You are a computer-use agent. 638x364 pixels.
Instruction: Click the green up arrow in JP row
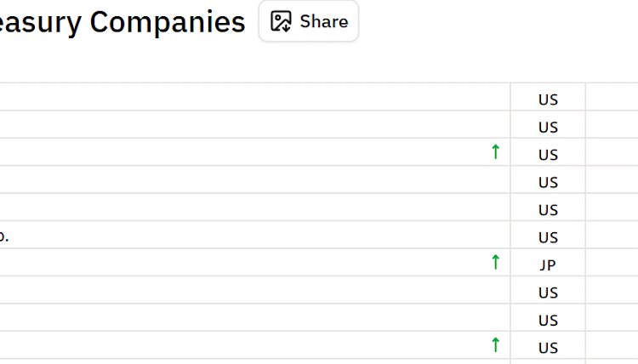pos(496,263)
